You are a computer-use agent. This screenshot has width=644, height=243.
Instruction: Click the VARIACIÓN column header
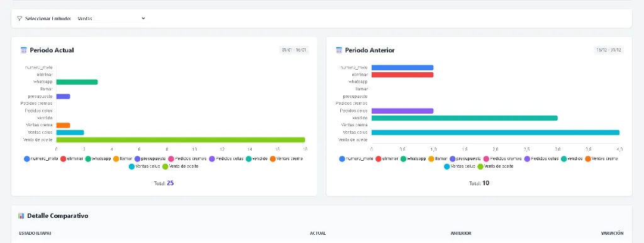pyautogui.click(x=613, y=233)
